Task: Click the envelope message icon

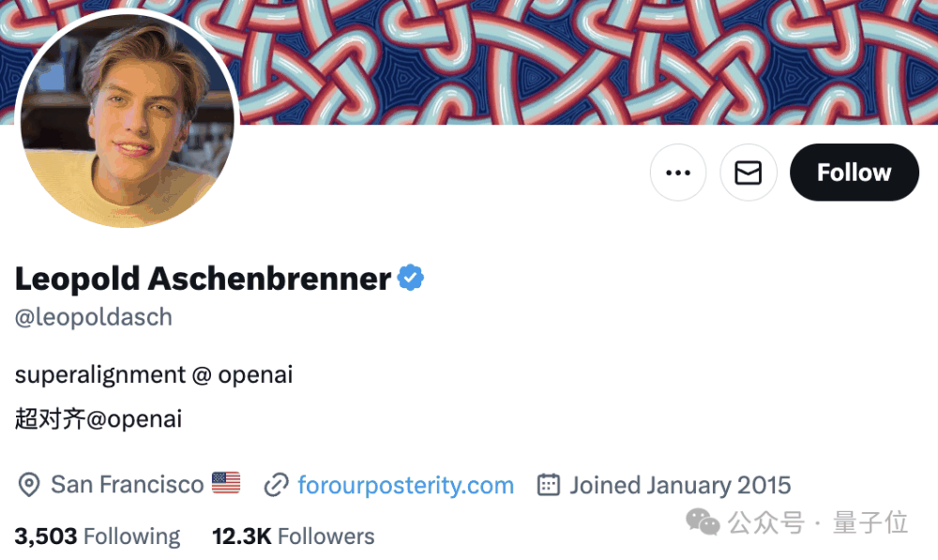Action: pyautogui.click(x=748, y=173)
